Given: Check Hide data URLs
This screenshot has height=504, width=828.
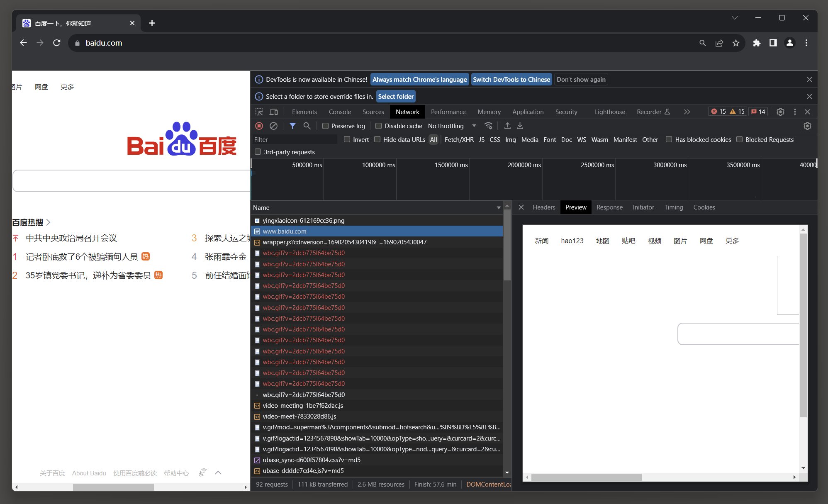Looking at the screenshot, I should 377,139.
